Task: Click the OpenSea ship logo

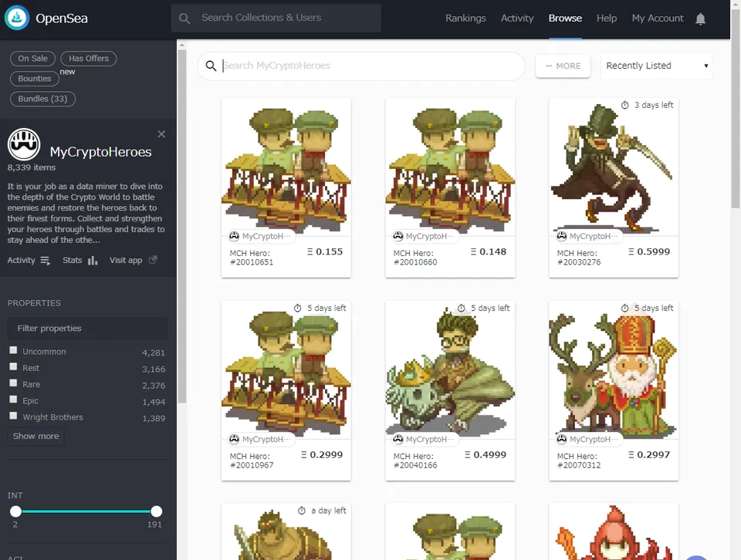Action: [17, 18]
